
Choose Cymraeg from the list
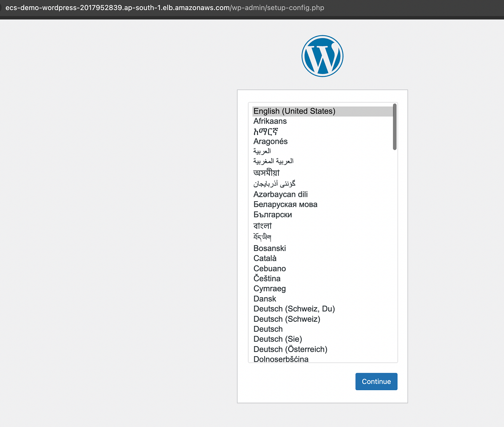click(x=323, y=288)
